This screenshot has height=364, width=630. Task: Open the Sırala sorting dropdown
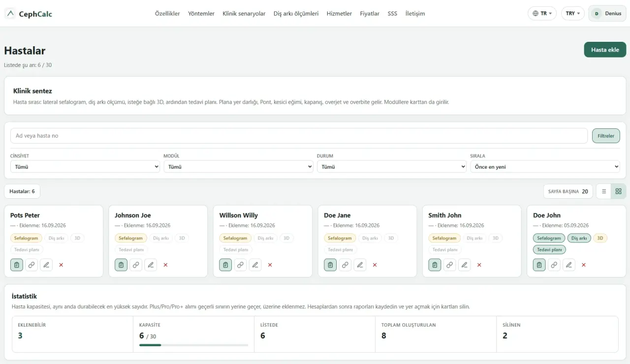545,167
